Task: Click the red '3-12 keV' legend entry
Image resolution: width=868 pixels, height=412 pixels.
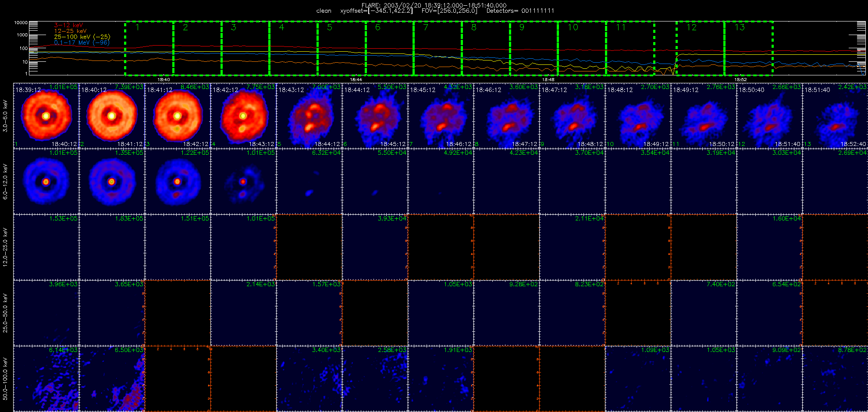Action: [68, 25]
